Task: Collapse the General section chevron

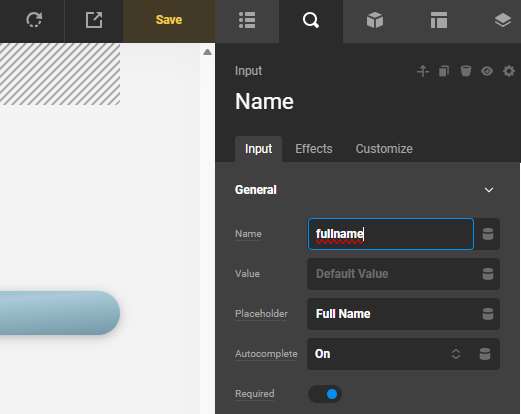Action: coord(489,190)
